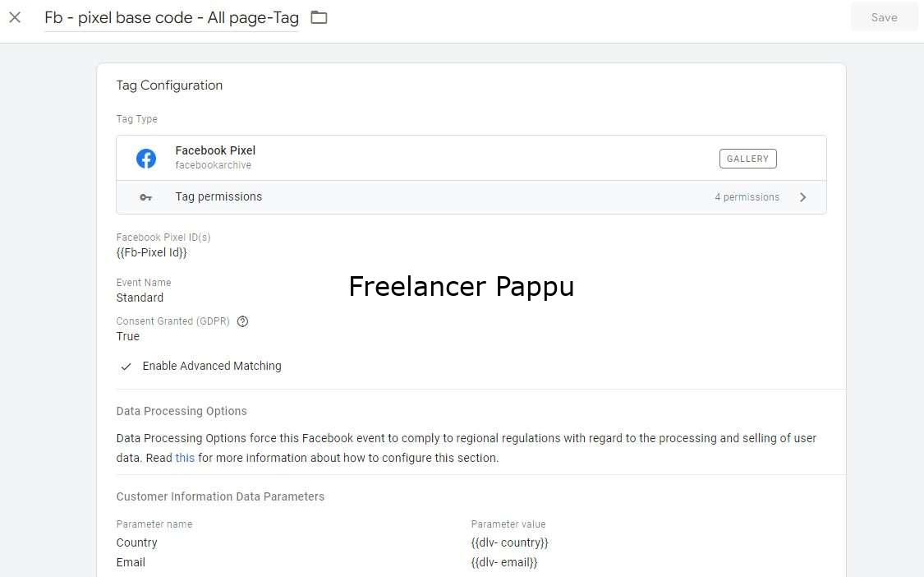Expand Tag permissions chevron arrow

click(x=802, y=197)
